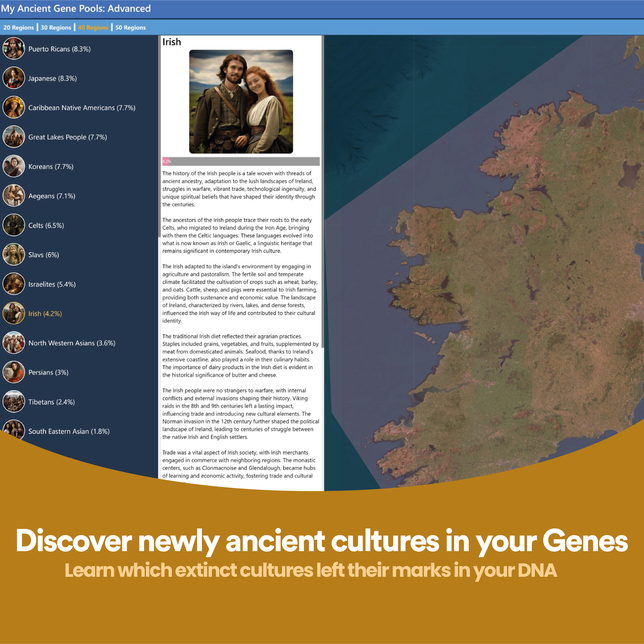The image size is (644, 644).
Task: Select Israelites (5.4%) label
Action: point(52,284)
